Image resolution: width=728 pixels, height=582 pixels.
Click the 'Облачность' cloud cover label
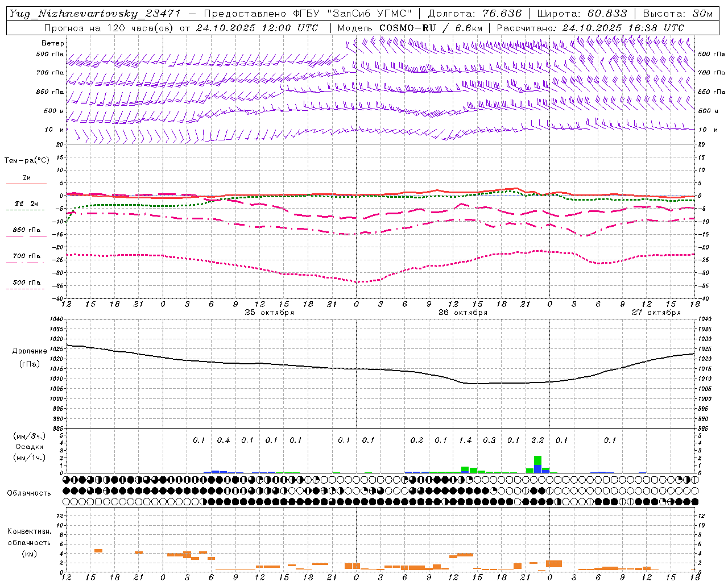coord(29,493)
